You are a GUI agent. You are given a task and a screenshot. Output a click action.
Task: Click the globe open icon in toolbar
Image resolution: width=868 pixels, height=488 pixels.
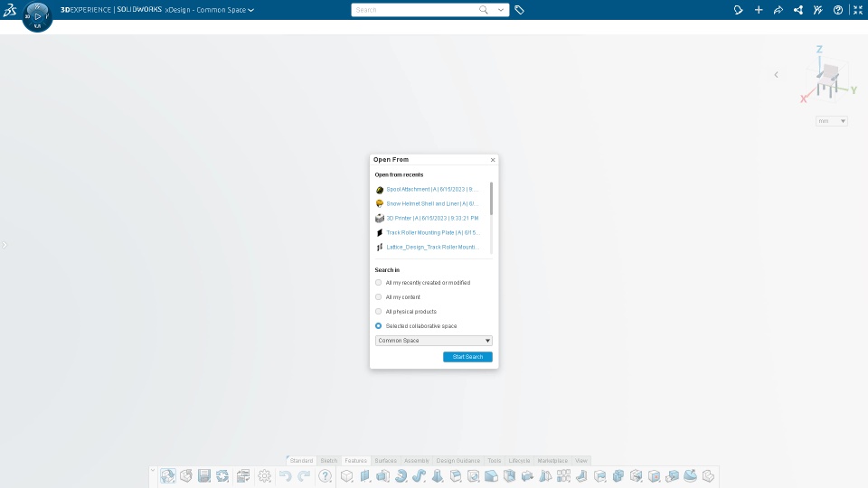pos(168,476)
